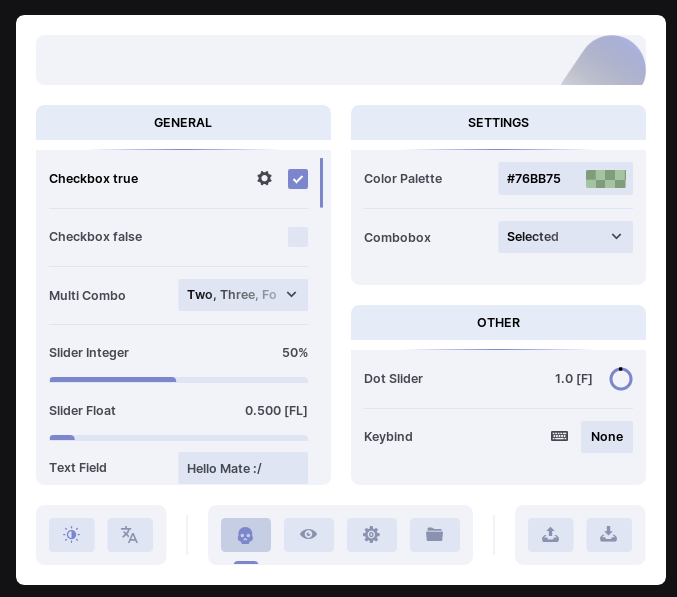Click the Color Palette label
677x597 pixels.
point(403,179)
